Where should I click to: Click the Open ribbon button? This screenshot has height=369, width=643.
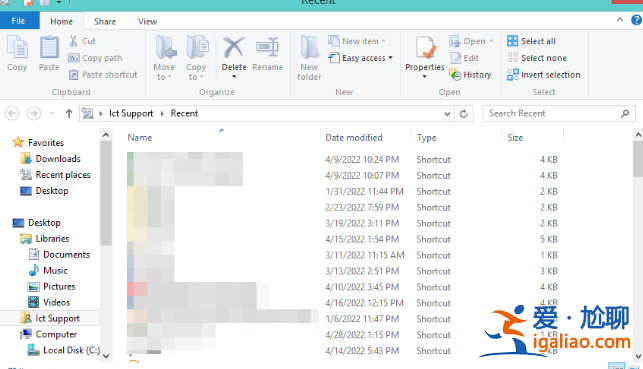pyautogui.click(x=471, y=41)
